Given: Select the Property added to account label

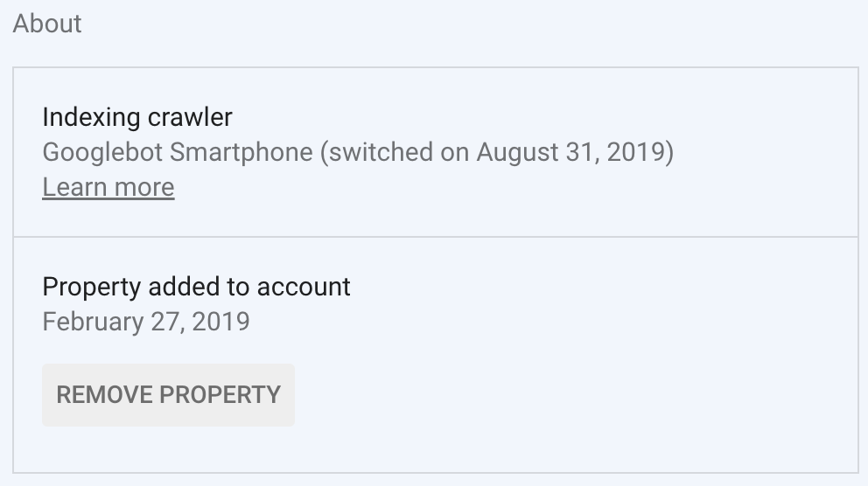Looking at the screenshot, I should pyautogui.click(x=196, y=287).
